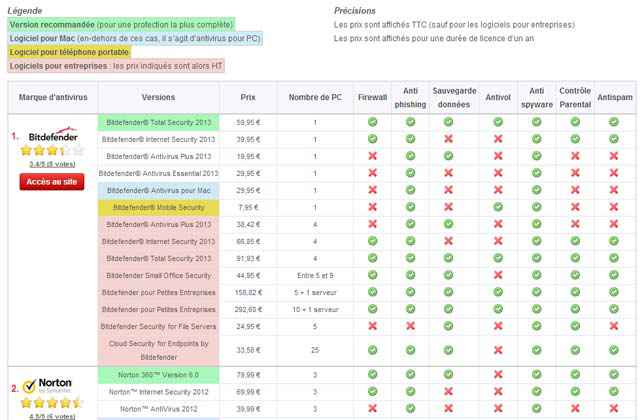Open the Norton 4.5/5 votes link

(52, 416)
